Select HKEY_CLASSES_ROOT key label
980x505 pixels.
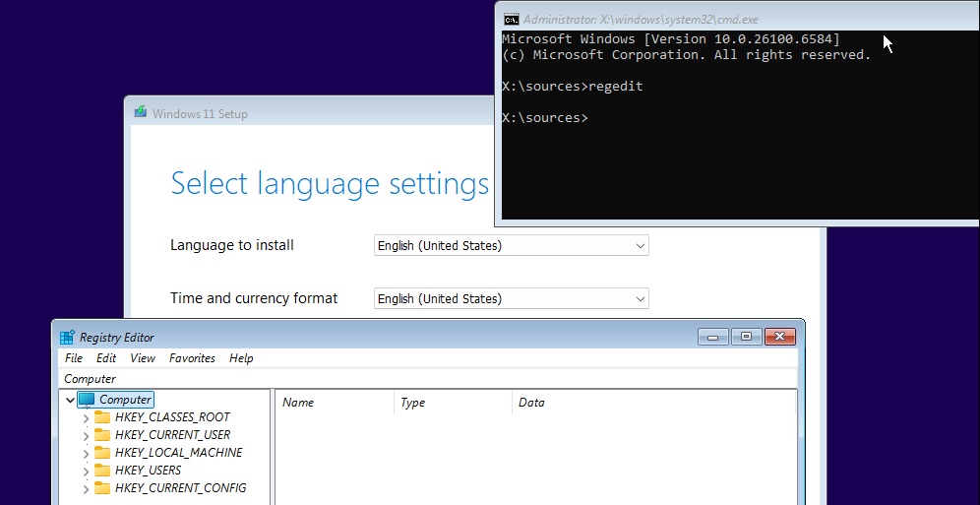click(x=172, y=417)
